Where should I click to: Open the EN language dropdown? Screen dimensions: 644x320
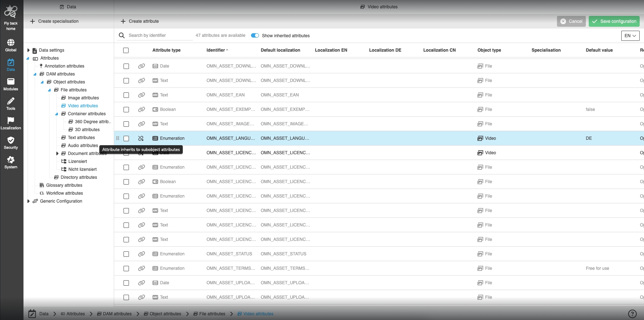630,36
